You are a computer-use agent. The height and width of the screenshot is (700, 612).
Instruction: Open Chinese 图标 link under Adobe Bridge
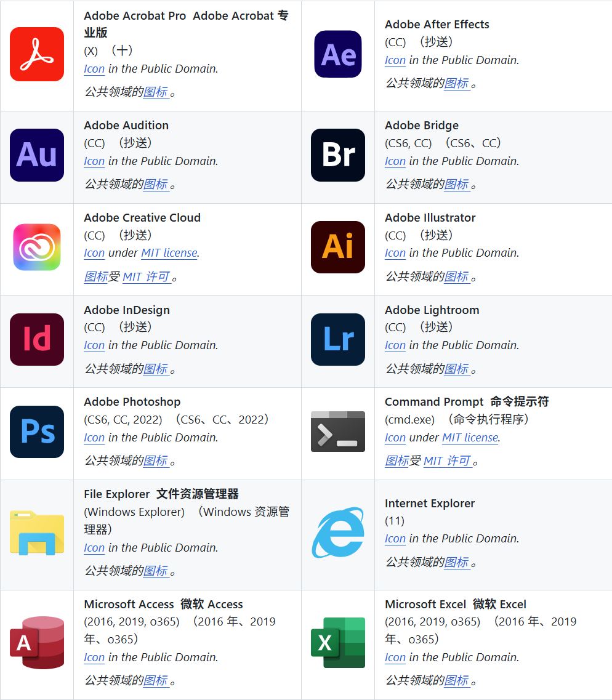(457, 184)
